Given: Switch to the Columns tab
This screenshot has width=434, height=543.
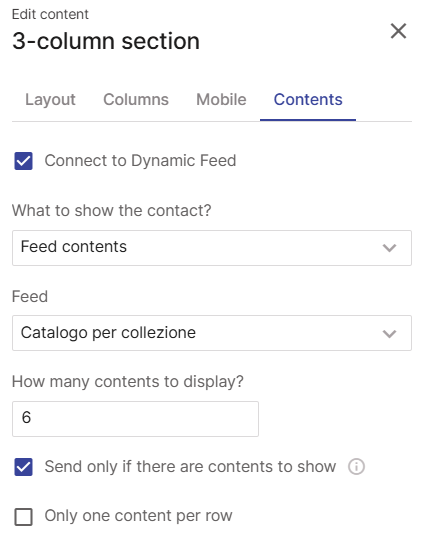Looking at the screenshot, I should [x=136, y=100].
